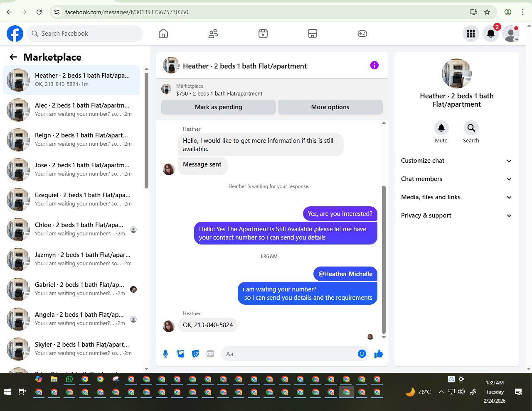Expand Media, files and links section
Viewport: 532px width, 411px height.
pos(457,197)
